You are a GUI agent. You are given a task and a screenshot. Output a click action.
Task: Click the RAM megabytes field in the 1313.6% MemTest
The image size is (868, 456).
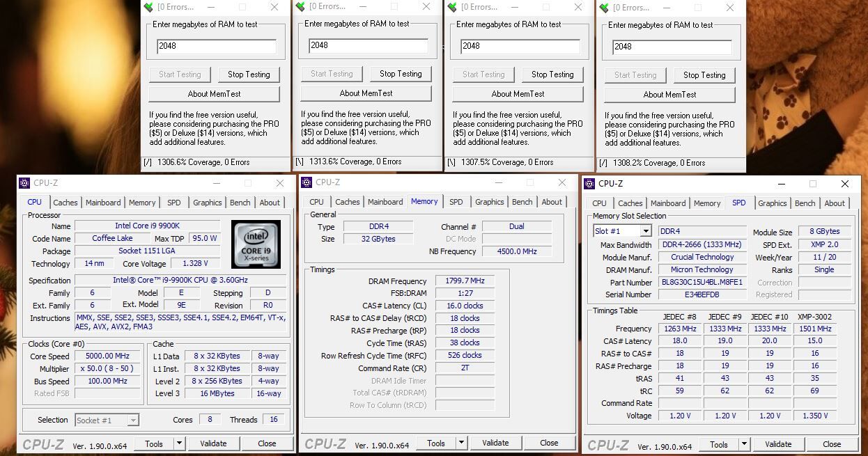369,46
